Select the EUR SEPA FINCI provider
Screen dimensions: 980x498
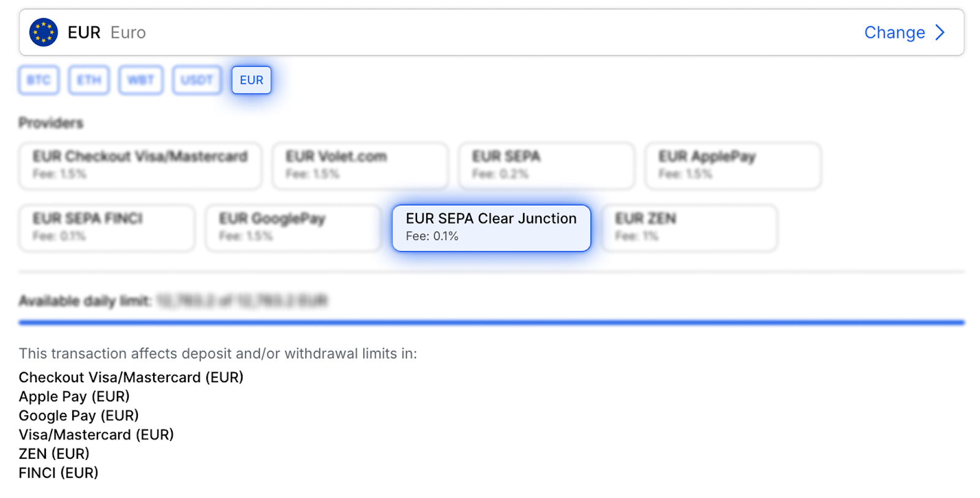pyautogui.click(x=107, y=228)
